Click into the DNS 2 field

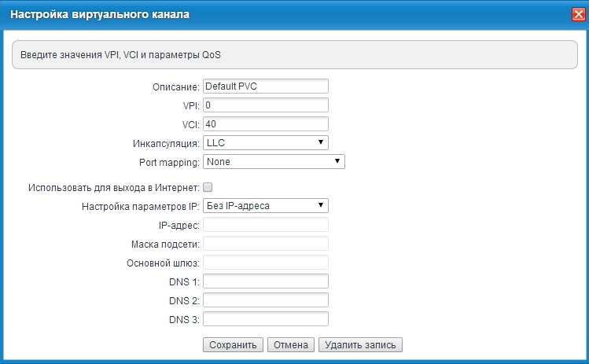pyautogui.click(x=265, y=300)
